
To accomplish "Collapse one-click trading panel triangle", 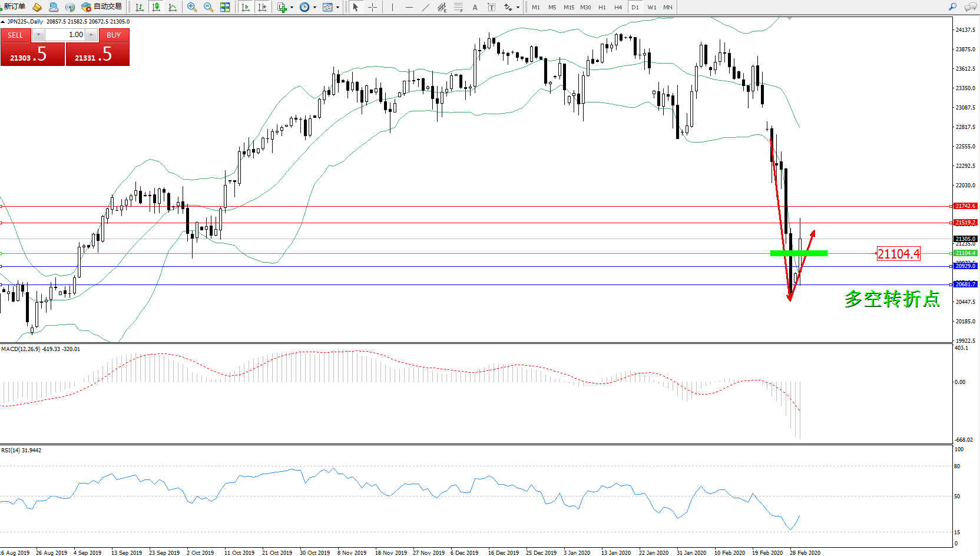I will click(x=3, y=22).
